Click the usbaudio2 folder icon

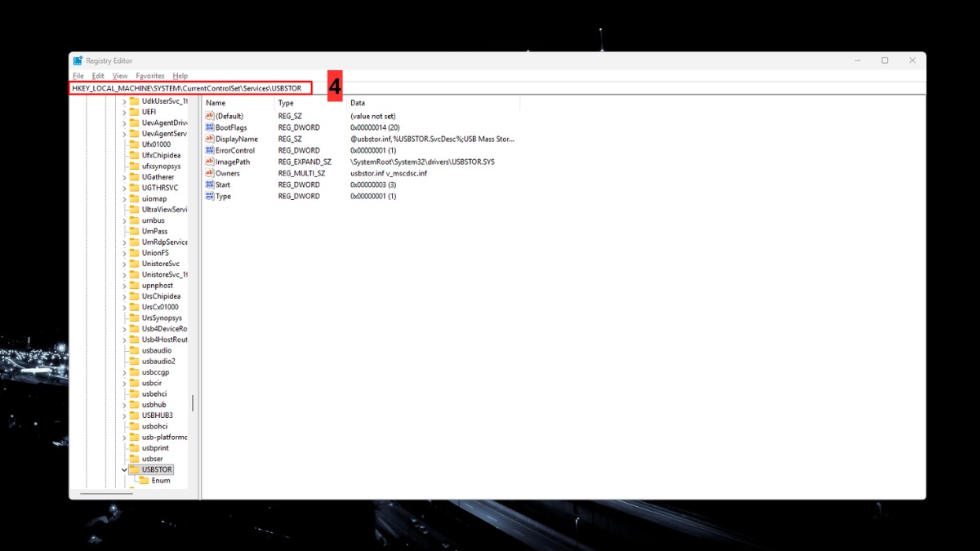[134, 361]
